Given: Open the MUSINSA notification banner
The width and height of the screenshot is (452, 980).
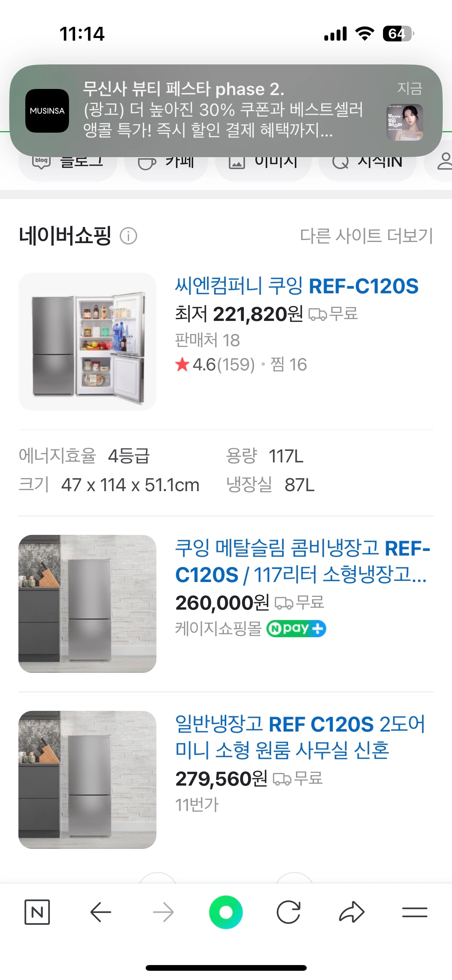Looking at the screenshot, I should click(x=222, y=110).
